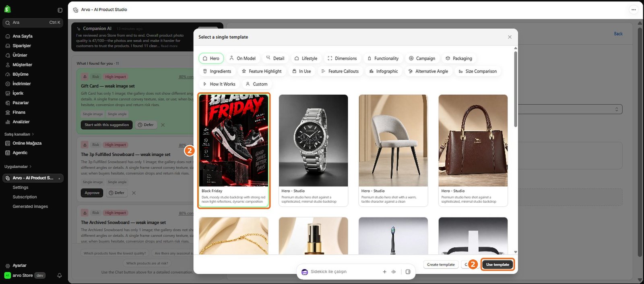This screenshot has height=284, width=644.
Task: Select Size Comparison category
Action: point(478,71)
